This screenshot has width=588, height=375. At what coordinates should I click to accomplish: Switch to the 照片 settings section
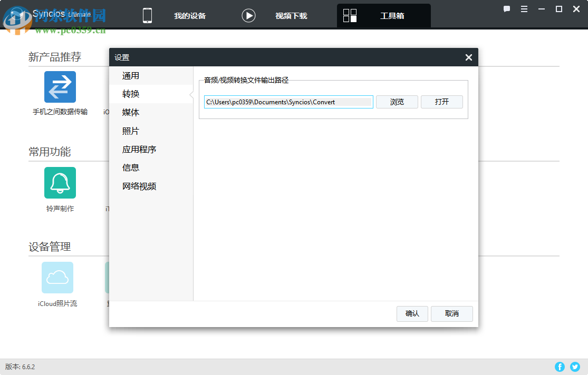pyautogui.click(x=130, y=131)
